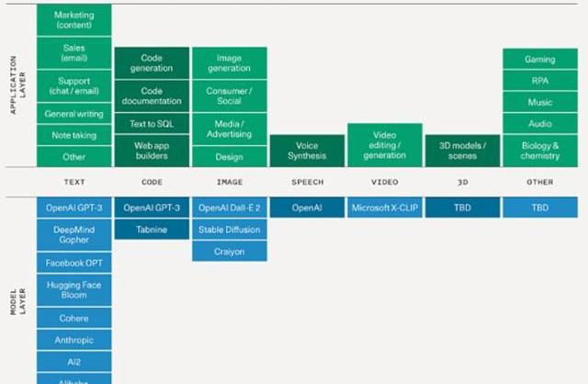Click the Marketing (content) box
The width and height of the screenshot is (588, 384).
tap(73, 20)
